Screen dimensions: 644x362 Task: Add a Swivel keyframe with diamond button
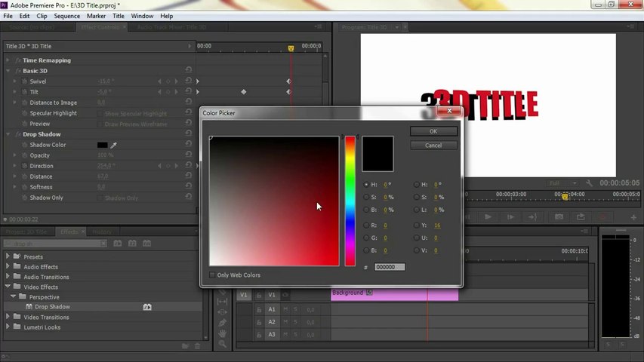168,81
